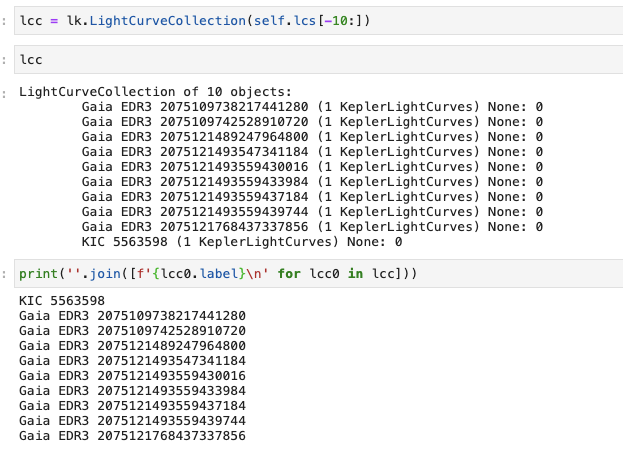Image resolution: width=623 pixels, height=449 pixels.
Task: Click printed label Gaia EDR3 2075121493559430016
Action: click(132, 376)
